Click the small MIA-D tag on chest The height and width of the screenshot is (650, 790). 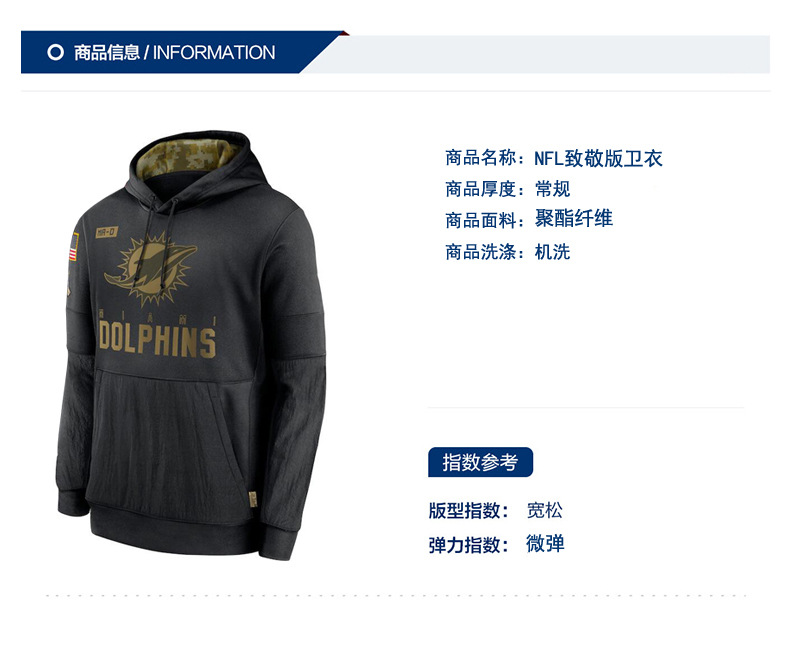tap(107, 232)
